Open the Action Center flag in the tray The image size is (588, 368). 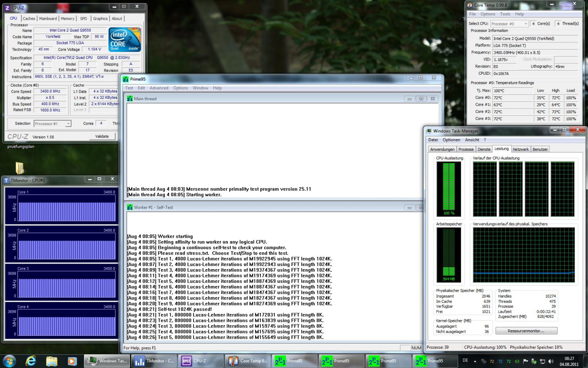[x=525, y=361]
